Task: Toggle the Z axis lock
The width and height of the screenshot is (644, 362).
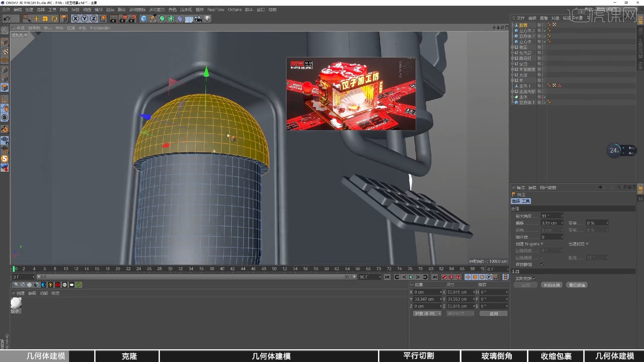Action: click(x=94, y=19)
